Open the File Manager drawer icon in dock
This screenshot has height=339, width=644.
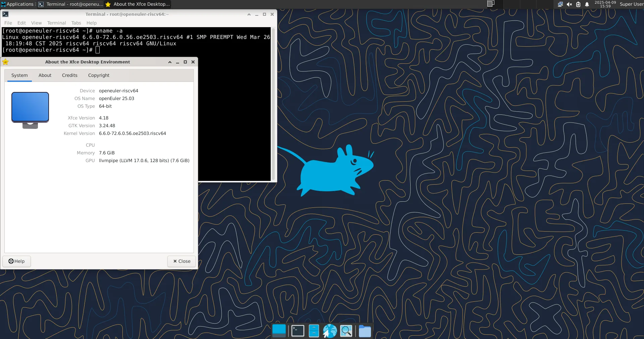point(314,331)
